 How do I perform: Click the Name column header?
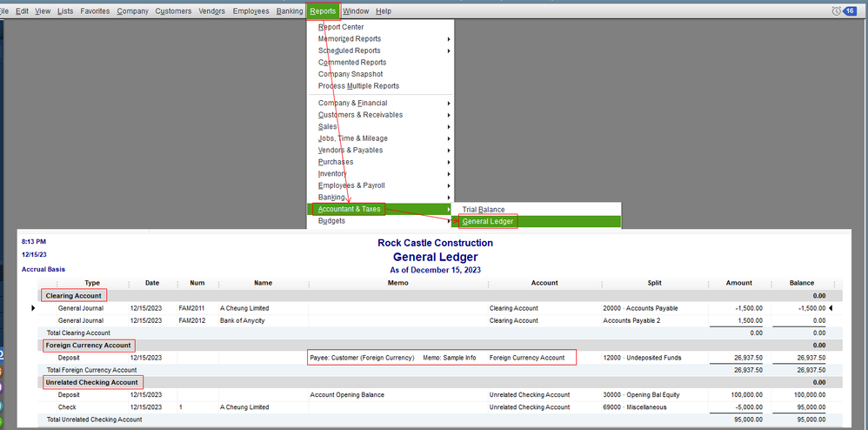click(263, 283)
